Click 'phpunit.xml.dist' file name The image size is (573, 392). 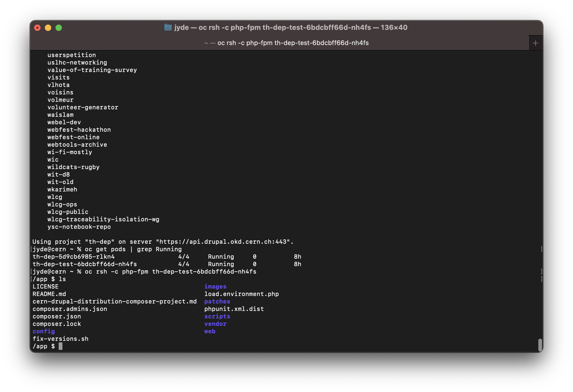pos(234,309)
